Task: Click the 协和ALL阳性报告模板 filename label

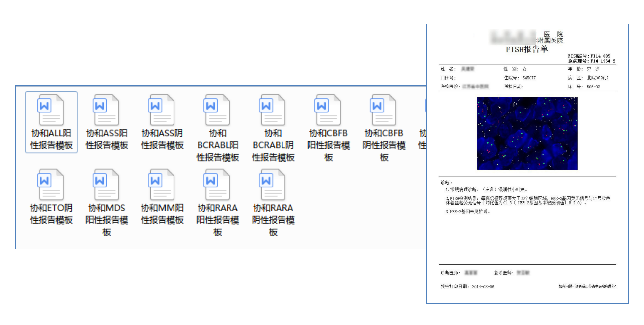Action: tap(51, 139)
